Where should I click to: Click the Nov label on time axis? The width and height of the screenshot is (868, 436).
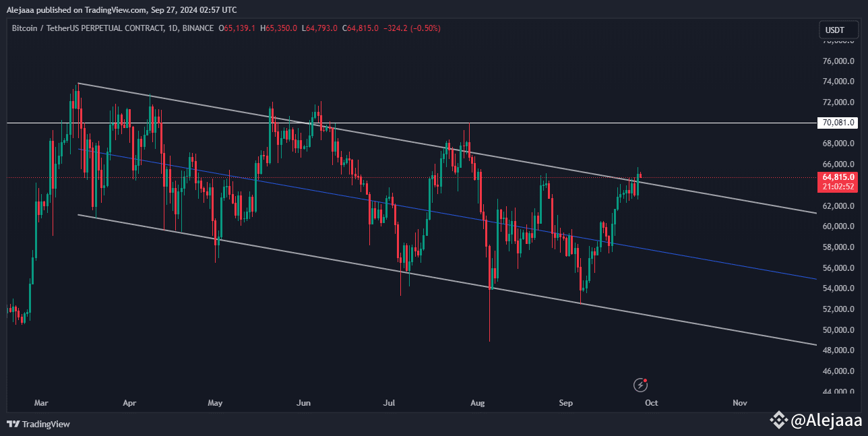pos(740,403)
